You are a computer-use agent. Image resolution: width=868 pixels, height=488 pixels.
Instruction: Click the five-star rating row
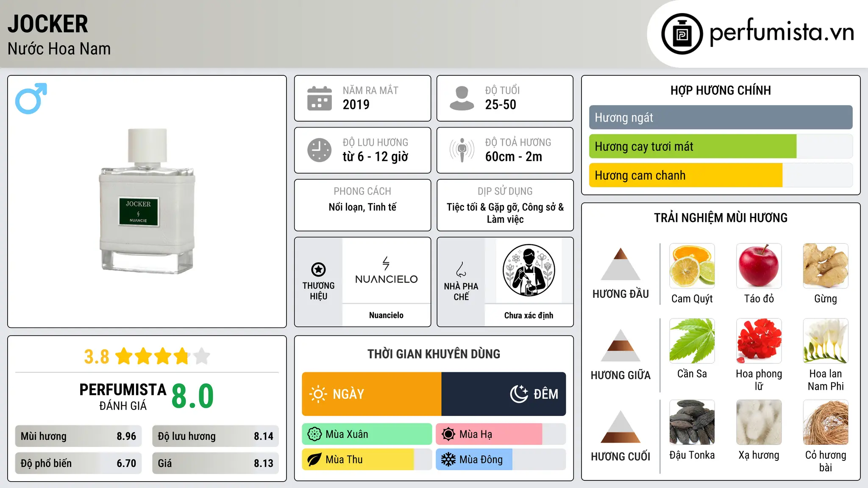(163, 356)
